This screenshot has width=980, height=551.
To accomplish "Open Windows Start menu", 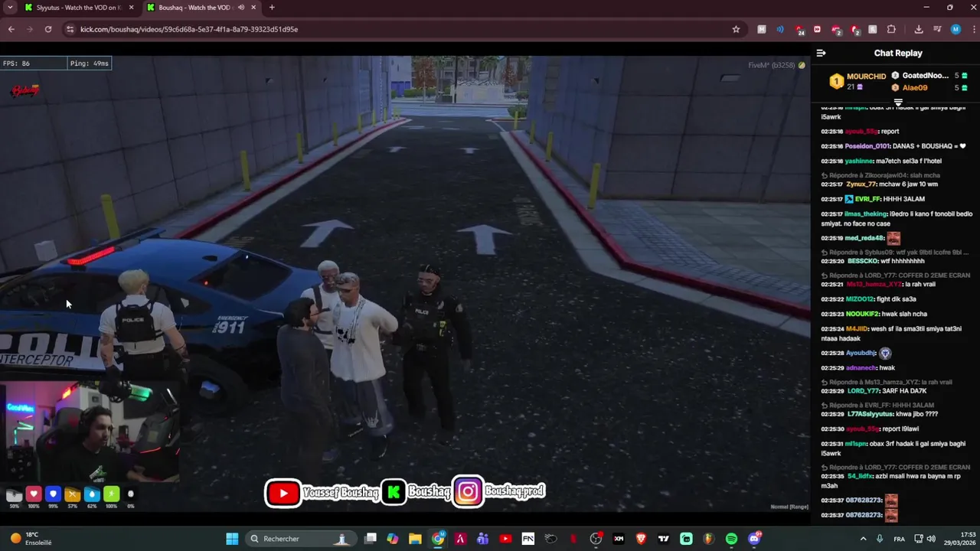I will [232, 539].
